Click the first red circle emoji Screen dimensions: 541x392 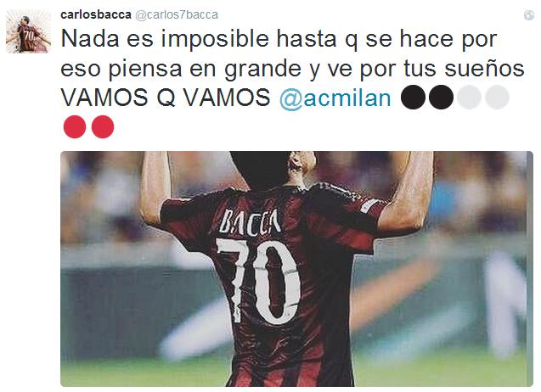coord(75,127)
